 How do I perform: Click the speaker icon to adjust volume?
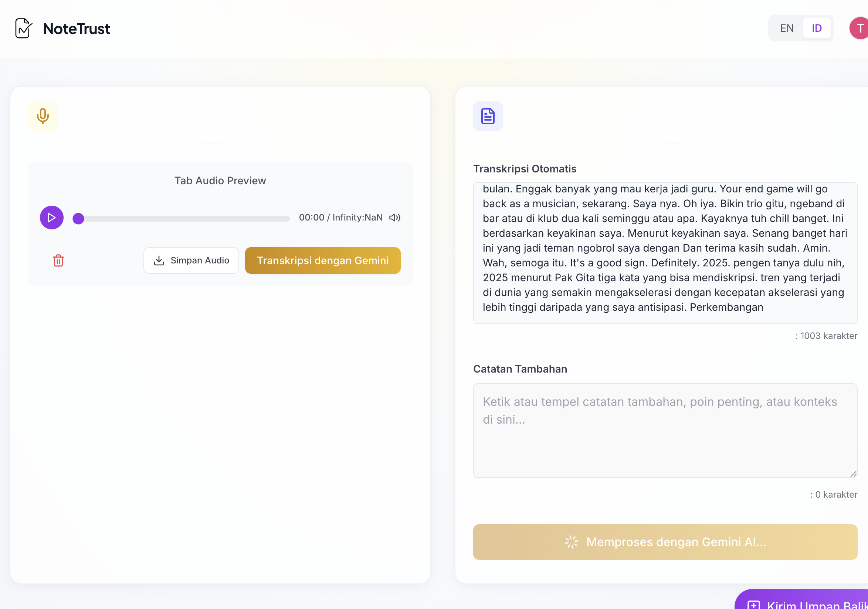pos(394,218)
